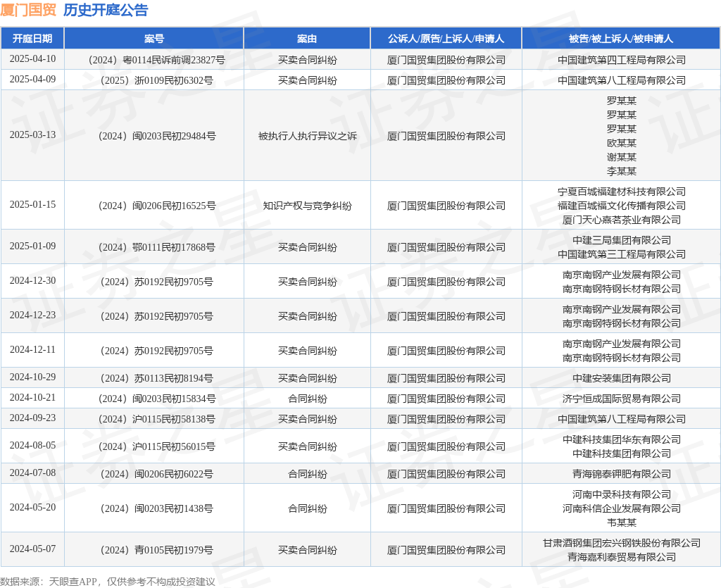Click defendant name 欧某某

coord(622,143)
